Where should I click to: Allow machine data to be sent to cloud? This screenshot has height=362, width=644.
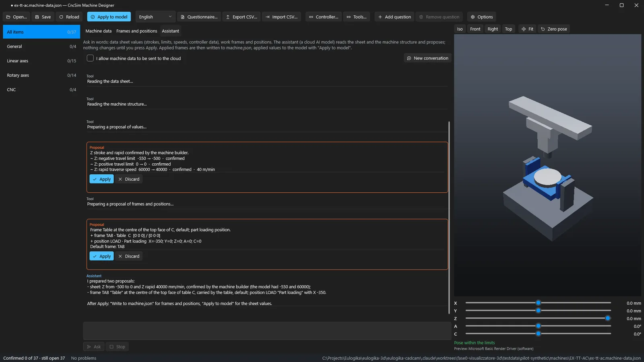point(90,58)
